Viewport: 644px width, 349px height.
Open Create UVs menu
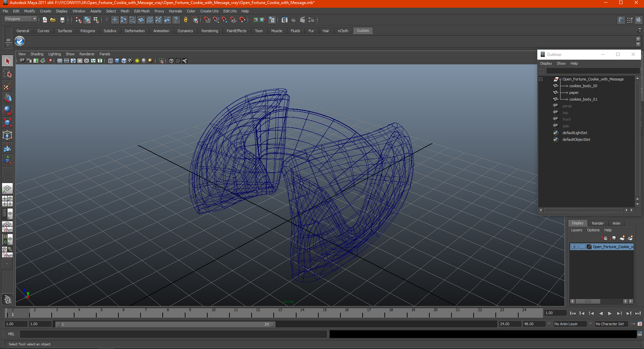[209, 11]
